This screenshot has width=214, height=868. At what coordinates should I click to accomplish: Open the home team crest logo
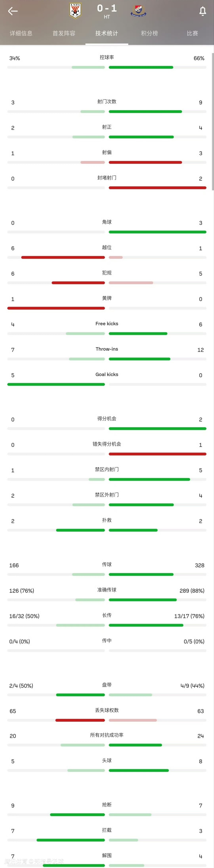click(75, 11)
